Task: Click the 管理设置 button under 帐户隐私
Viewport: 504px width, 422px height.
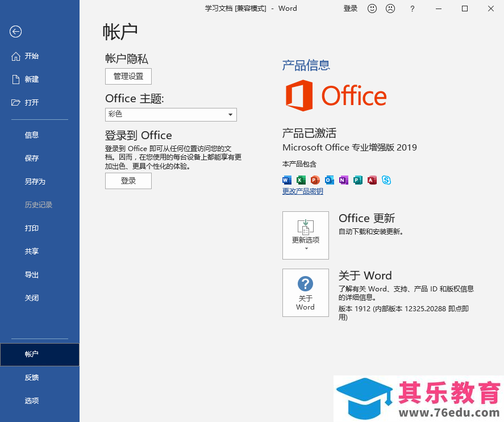Action: tap(128, 77)
